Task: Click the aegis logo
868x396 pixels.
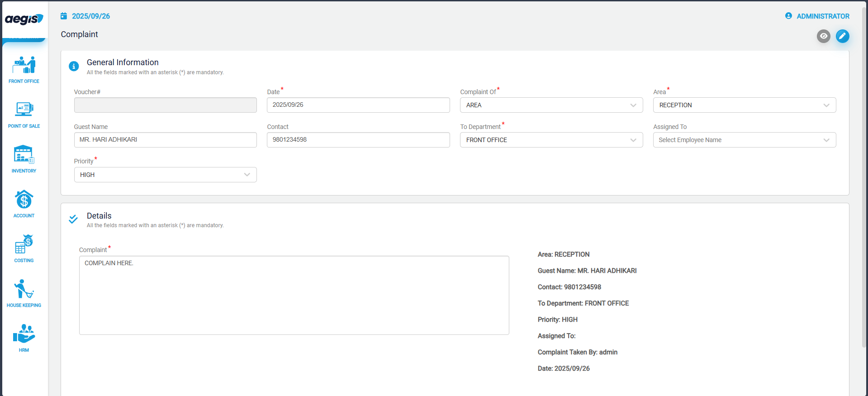Action: [24, 19]
